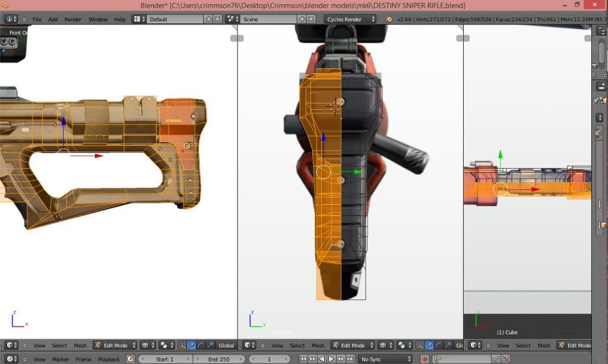The height and width of the screenshot is (364, 608).
Task: Collapse the Info header menus toggle
Action: point(24,20)
